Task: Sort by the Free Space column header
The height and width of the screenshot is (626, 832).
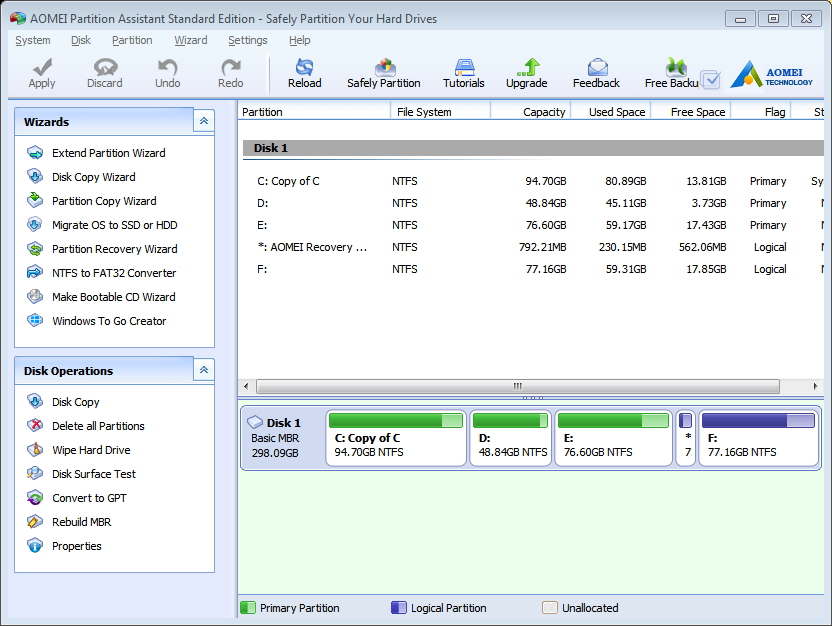Action: [691, 112]
